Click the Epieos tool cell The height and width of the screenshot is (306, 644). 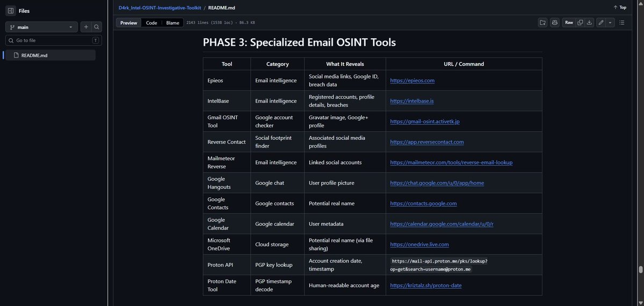click(227, 81)
